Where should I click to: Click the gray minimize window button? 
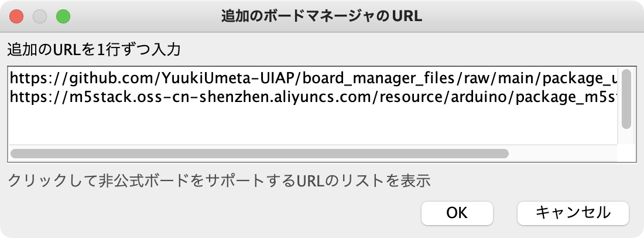point(40,16)
